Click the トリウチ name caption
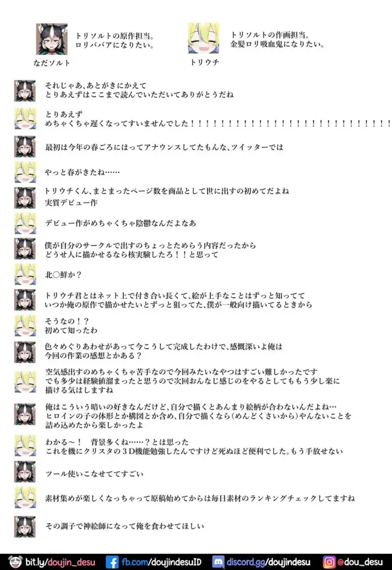The height and width of the screenshot is (570, 392). pos(204,62)
